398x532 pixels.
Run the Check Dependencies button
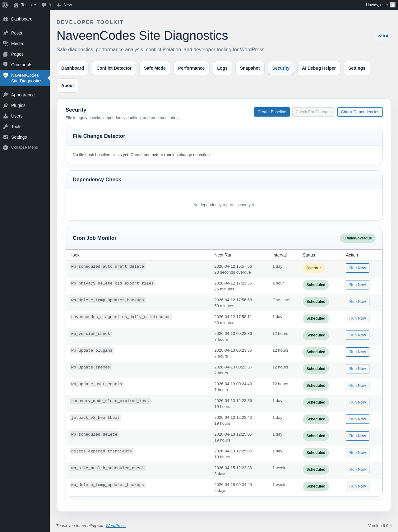[360, 112]
